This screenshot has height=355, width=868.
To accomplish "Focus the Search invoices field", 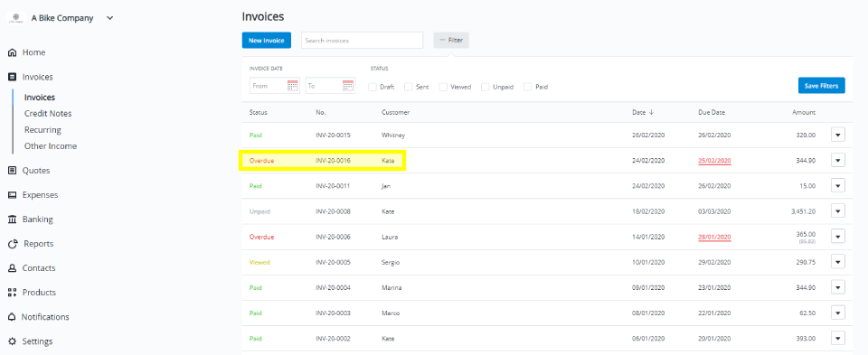I will coord(362,41).
